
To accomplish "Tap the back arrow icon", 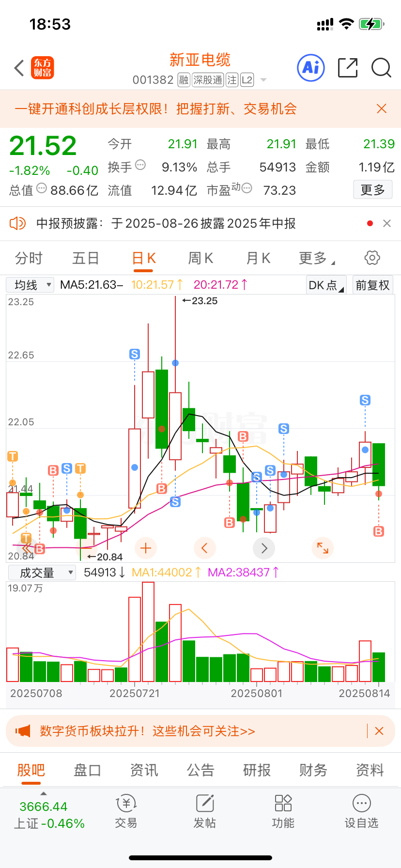I will [x=19, y=68].
